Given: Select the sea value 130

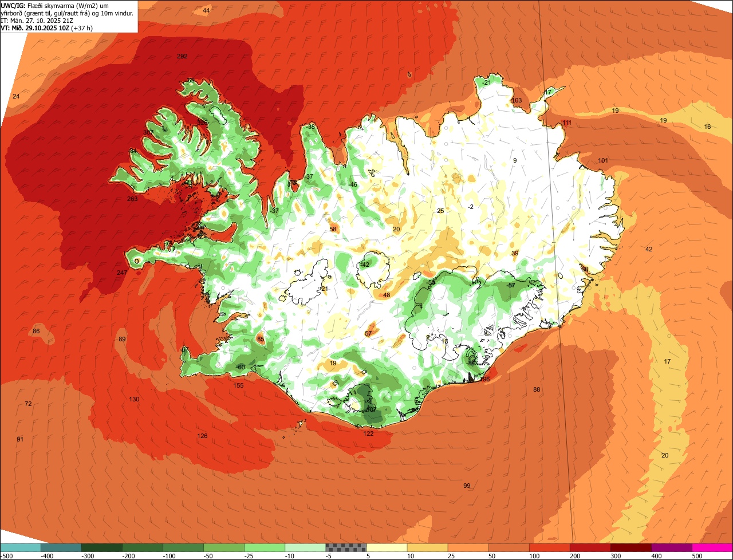Looking at the screenshot, I should (134, 399).
